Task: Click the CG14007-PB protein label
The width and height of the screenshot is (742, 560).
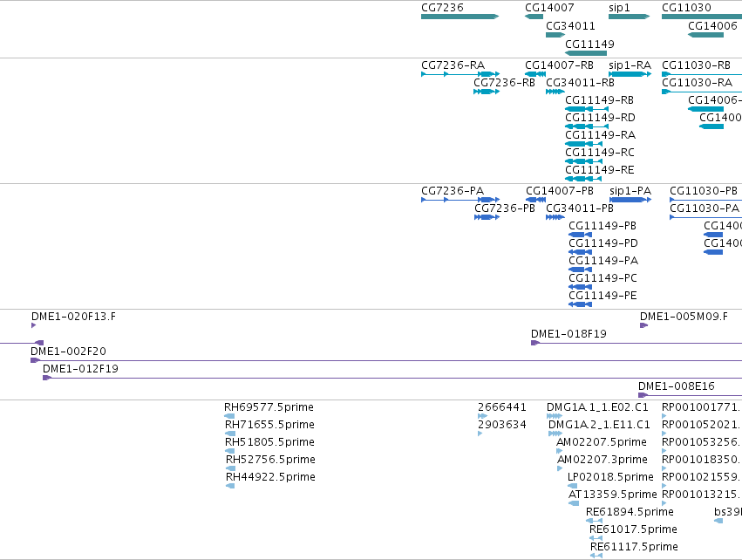Action: tap(560, 191)
